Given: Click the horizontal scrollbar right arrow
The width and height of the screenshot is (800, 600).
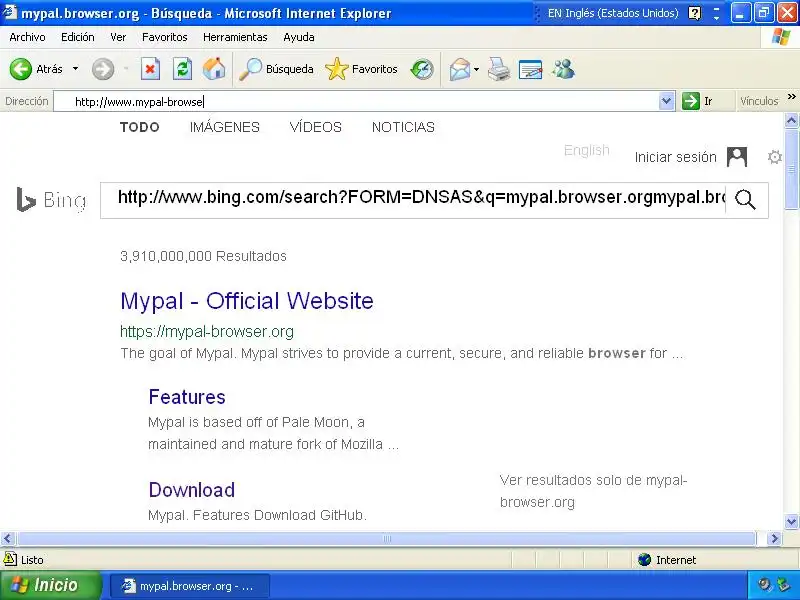Looking at the screenshot, I should pos(774,538).
